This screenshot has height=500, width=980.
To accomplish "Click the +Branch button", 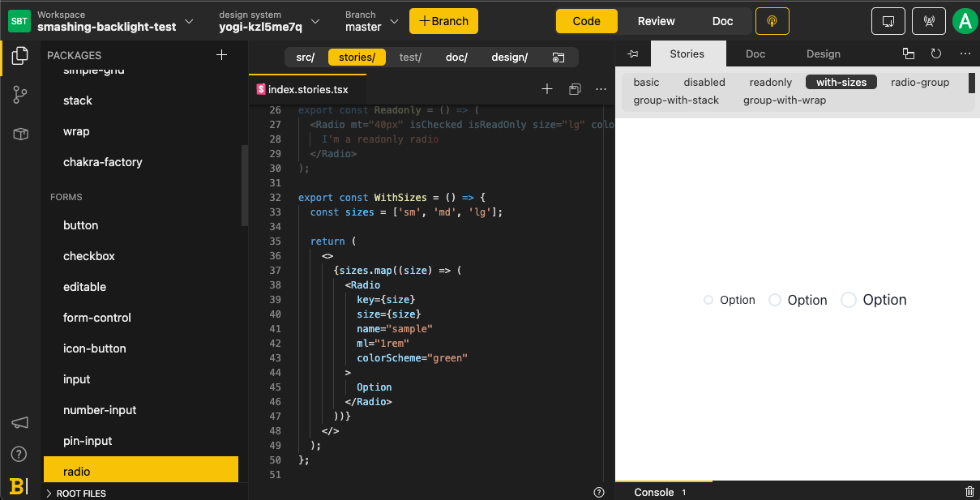I will point(443,21).
